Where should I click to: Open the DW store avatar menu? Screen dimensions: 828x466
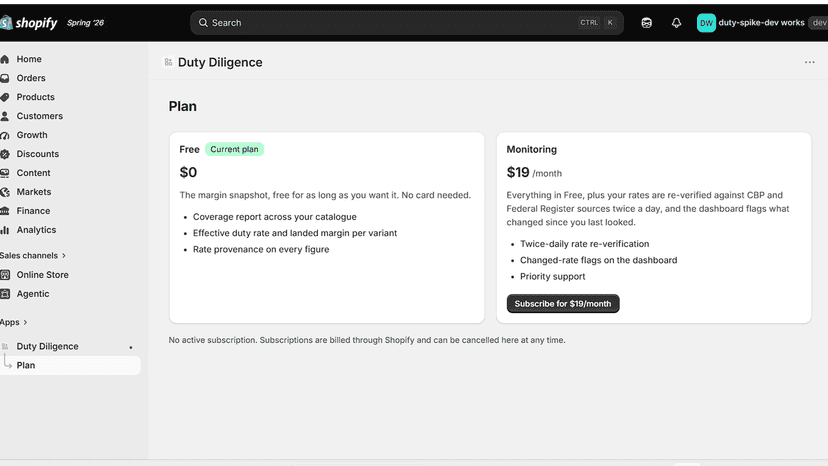706,23
